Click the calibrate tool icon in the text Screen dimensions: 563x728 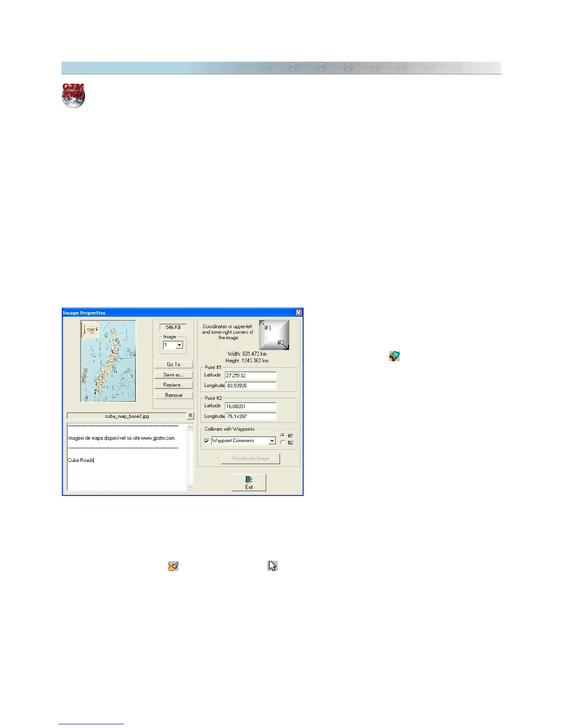tap(173, 566)
